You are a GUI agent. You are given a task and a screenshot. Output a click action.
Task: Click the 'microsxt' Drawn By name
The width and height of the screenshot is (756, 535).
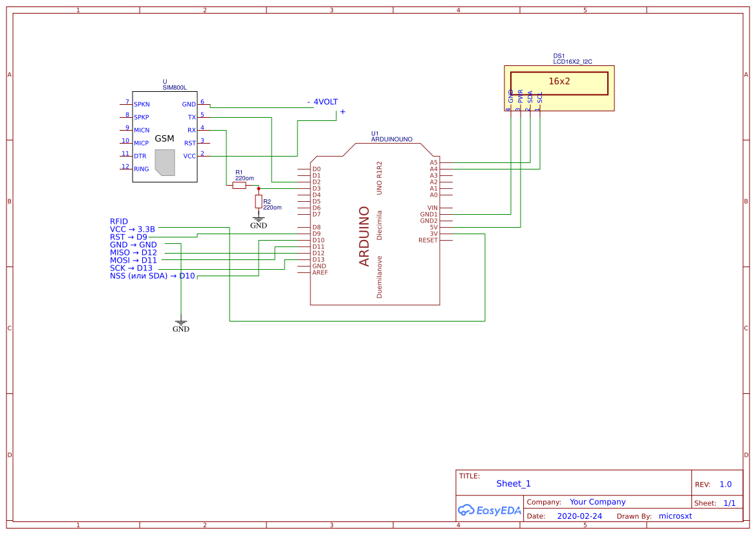click(675, 516)
